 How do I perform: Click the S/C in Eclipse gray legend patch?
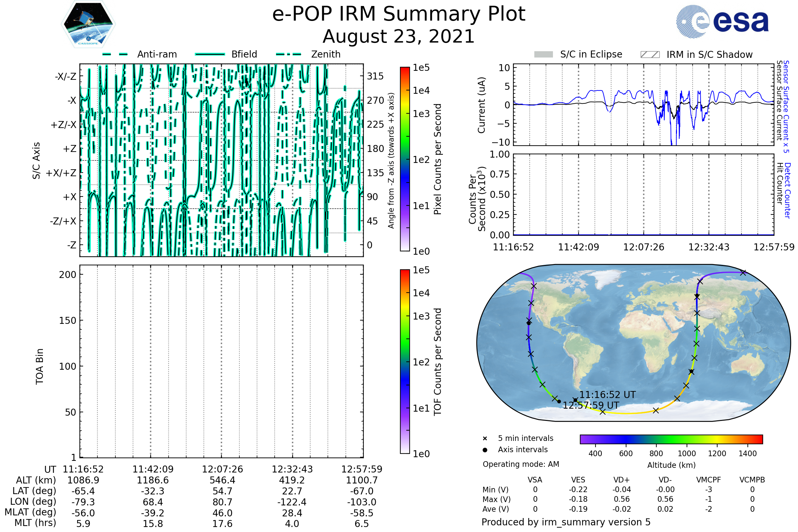point(544,55)
